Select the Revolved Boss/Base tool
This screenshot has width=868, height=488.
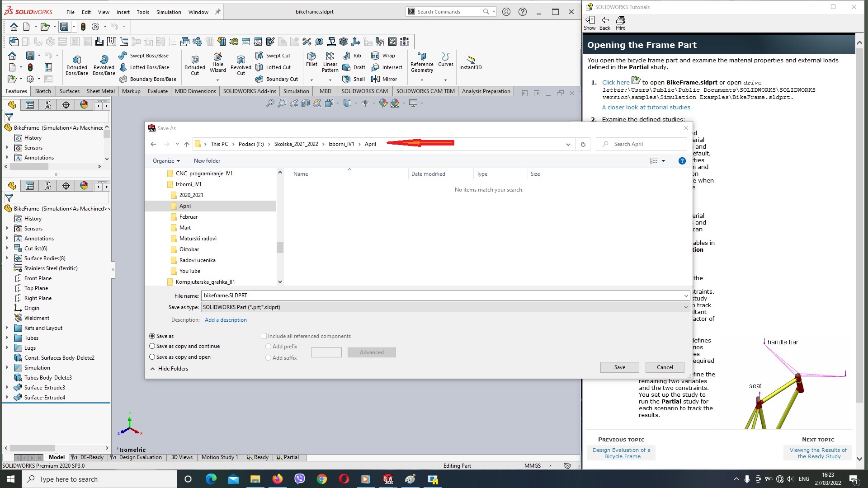pos(104,66)
